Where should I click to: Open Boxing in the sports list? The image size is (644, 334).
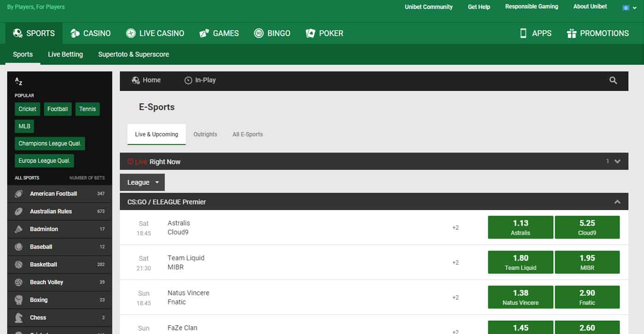click(60, 300)
